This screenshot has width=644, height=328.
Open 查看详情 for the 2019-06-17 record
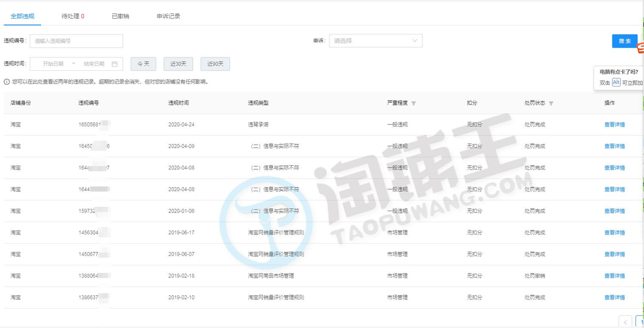tap(614, 233)
